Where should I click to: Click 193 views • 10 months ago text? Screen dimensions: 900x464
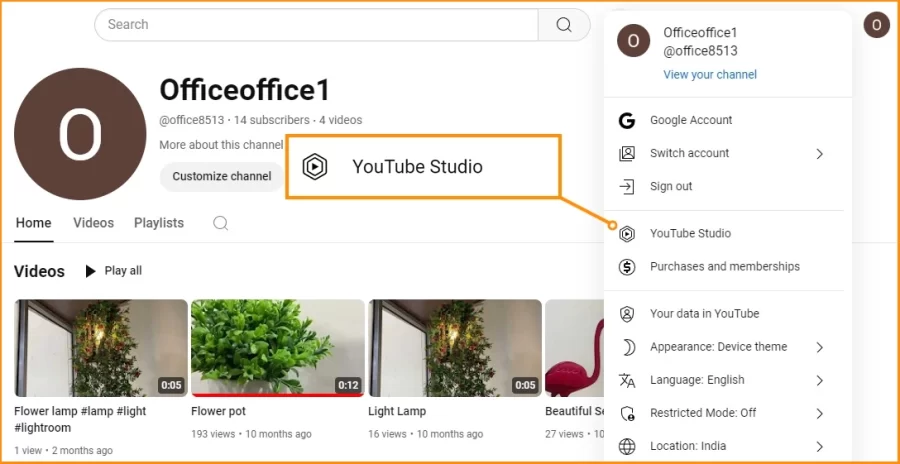click(x=251, y=434)
